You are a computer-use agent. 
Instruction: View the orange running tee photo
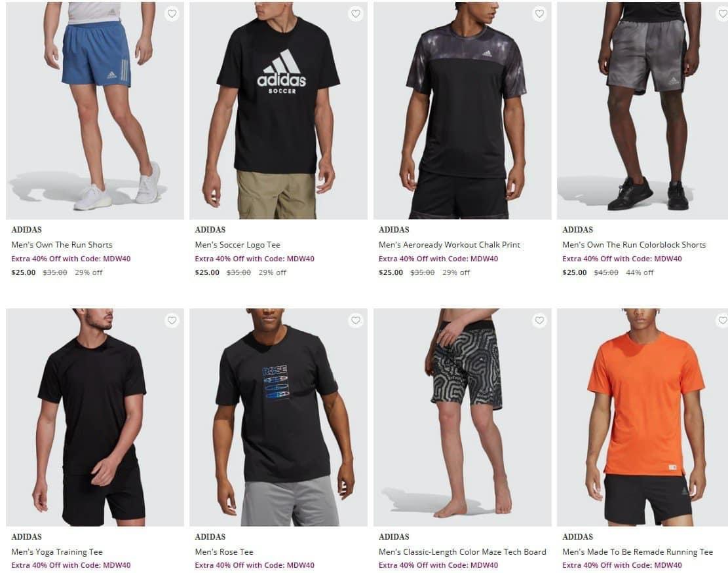tap(643, 417)
